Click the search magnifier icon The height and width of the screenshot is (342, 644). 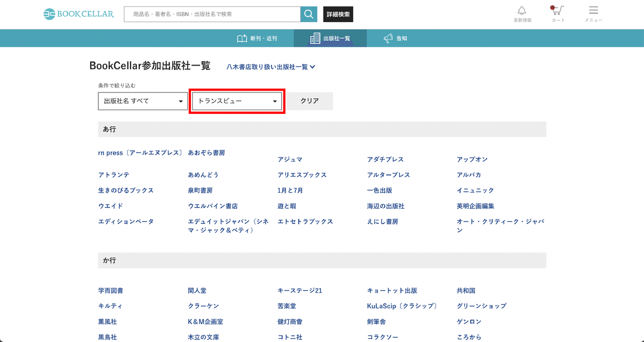309,14
